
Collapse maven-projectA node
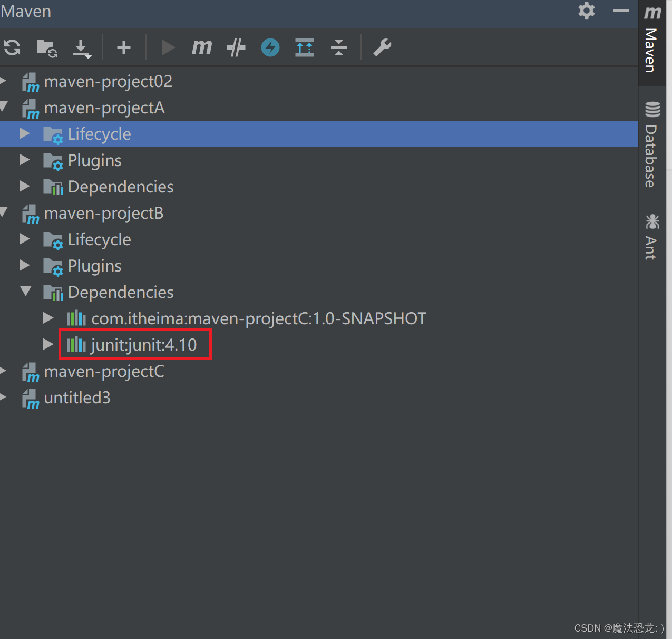pos(4,106)
